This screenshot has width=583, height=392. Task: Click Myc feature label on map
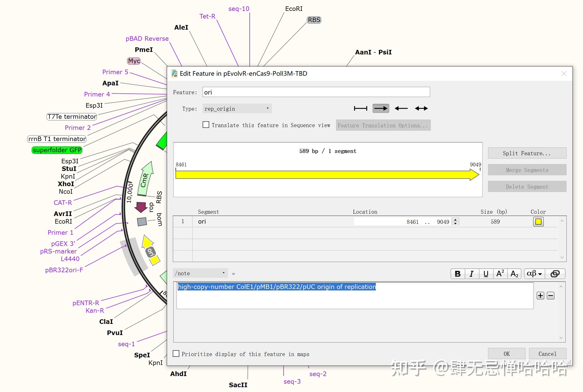click(x=134, y=61)
